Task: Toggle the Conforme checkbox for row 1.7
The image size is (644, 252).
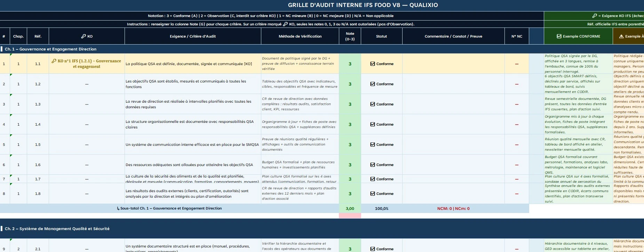Action: tap(373, 179)
